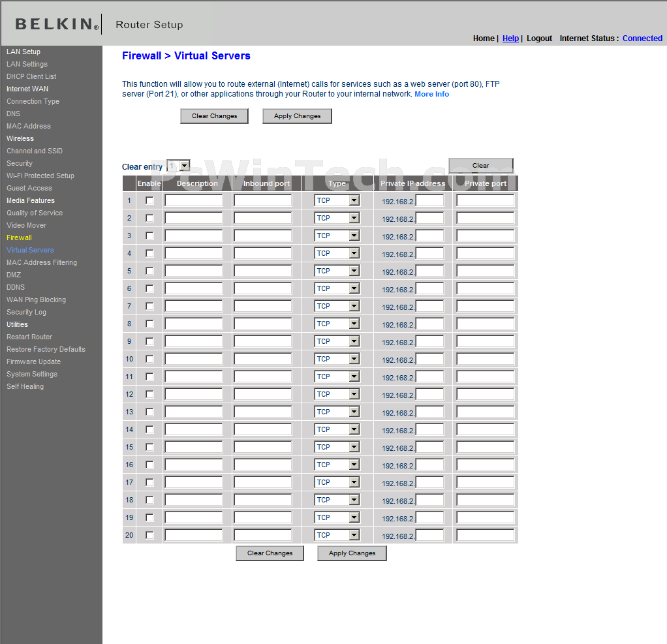Click Logout in the header

[539, 38]
